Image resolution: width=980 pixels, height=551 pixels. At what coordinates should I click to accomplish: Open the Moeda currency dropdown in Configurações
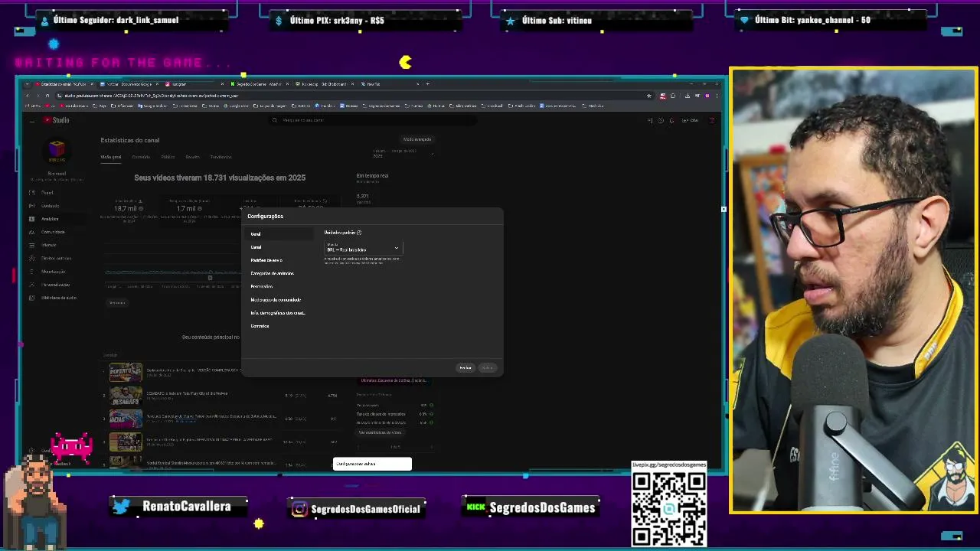[363, 248]
